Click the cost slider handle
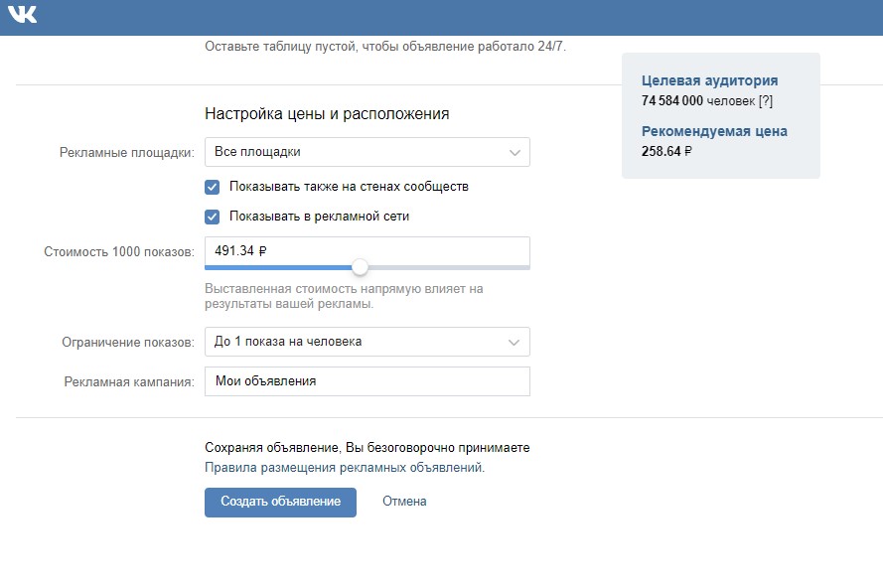Screen dimensions: 883x588 tap(360, 267)
